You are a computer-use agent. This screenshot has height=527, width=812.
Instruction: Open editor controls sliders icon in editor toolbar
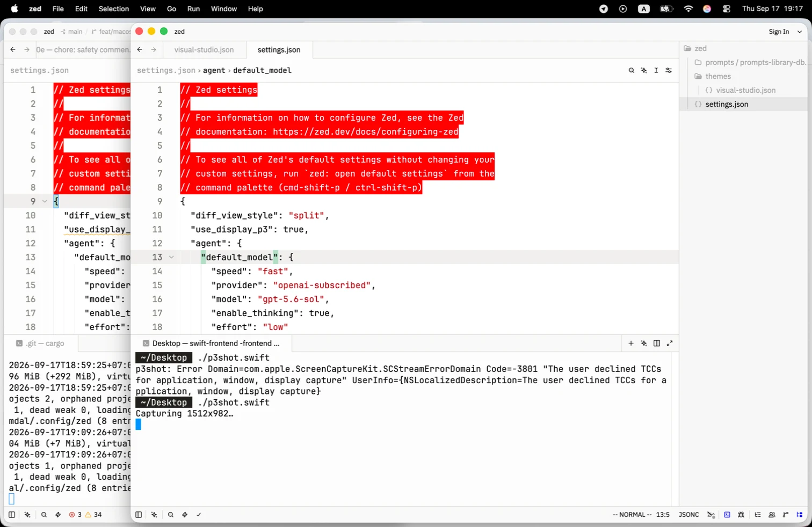[669, 70]
